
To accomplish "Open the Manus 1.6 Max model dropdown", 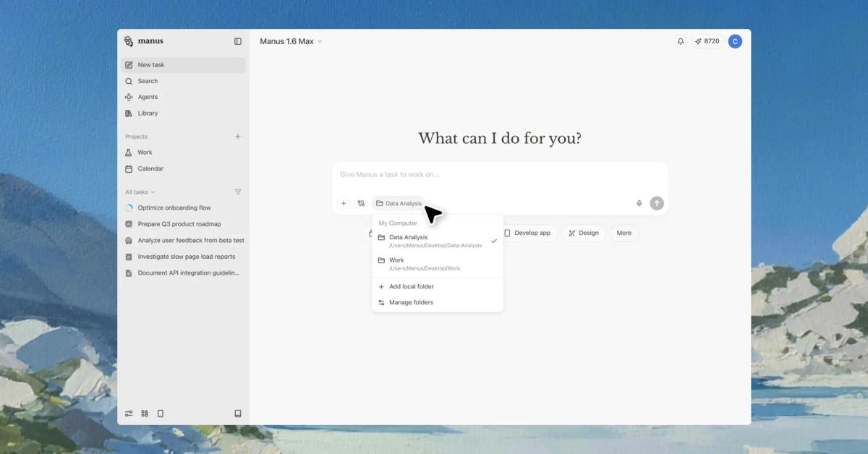I will coord(291,41).
